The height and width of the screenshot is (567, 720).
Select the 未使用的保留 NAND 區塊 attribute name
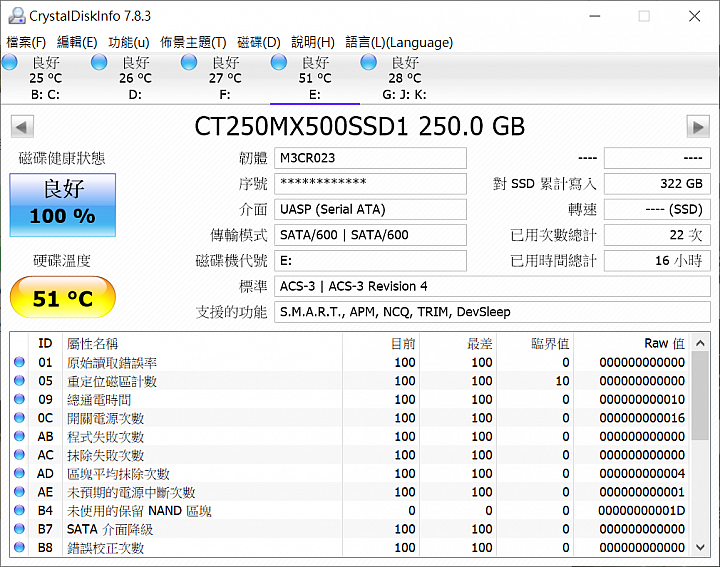coord(139,511)
